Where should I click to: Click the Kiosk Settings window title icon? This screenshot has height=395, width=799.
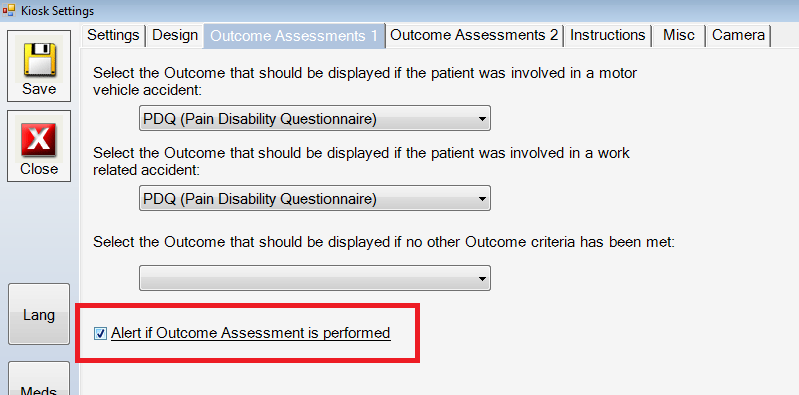(9, 10)
